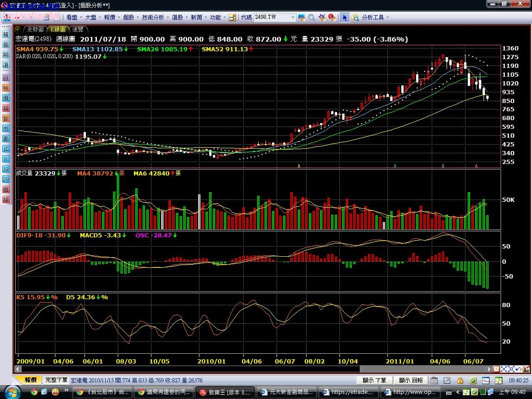The width and height of the screenshot is (532, 399).
Task: Switch to the 速覽 tab
Action: point(78,29)
